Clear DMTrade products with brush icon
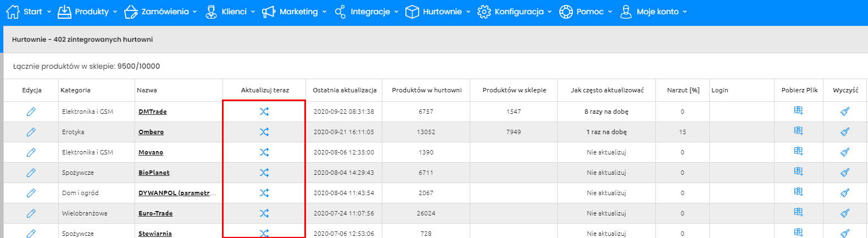 pyautogui.click(x=845, y=112)
